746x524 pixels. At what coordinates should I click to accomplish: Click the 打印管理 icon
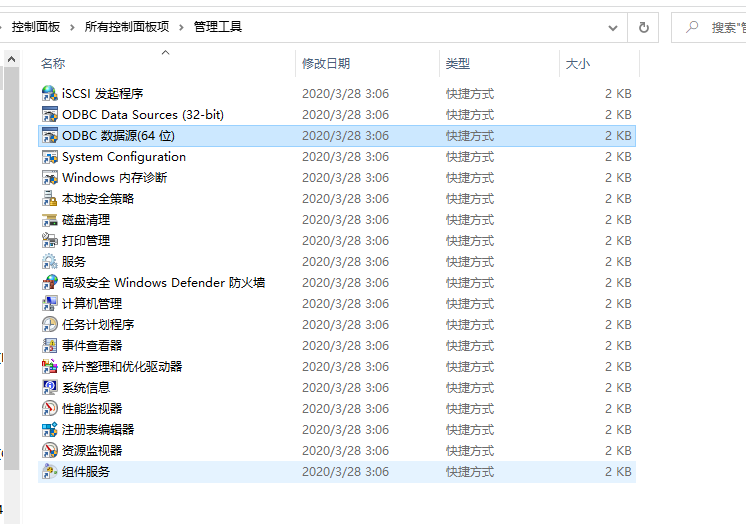pos(49,241)
